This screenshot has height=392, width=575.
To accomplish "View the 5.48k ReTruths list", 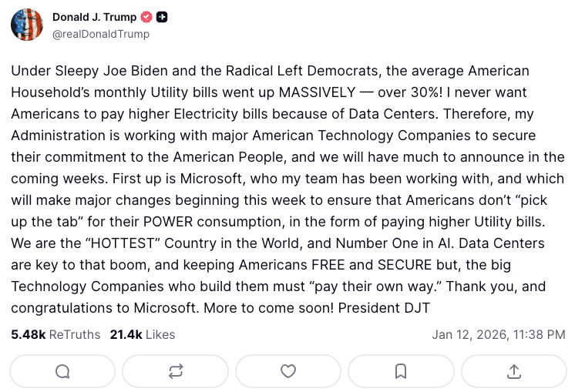I will 55,334.
